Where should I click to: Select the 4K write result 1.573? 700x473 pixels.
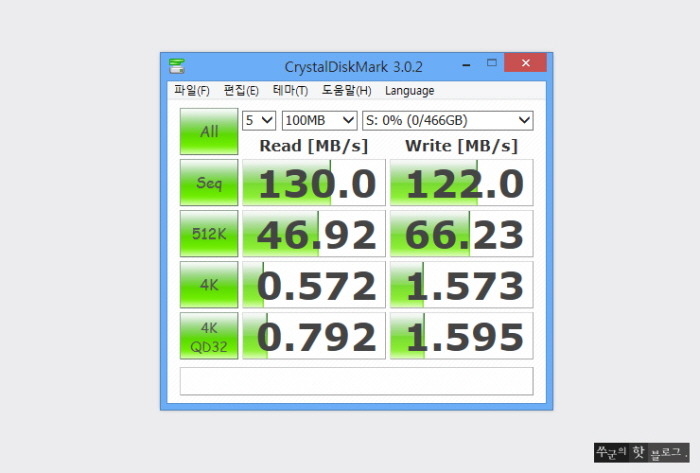coord(462,284)
